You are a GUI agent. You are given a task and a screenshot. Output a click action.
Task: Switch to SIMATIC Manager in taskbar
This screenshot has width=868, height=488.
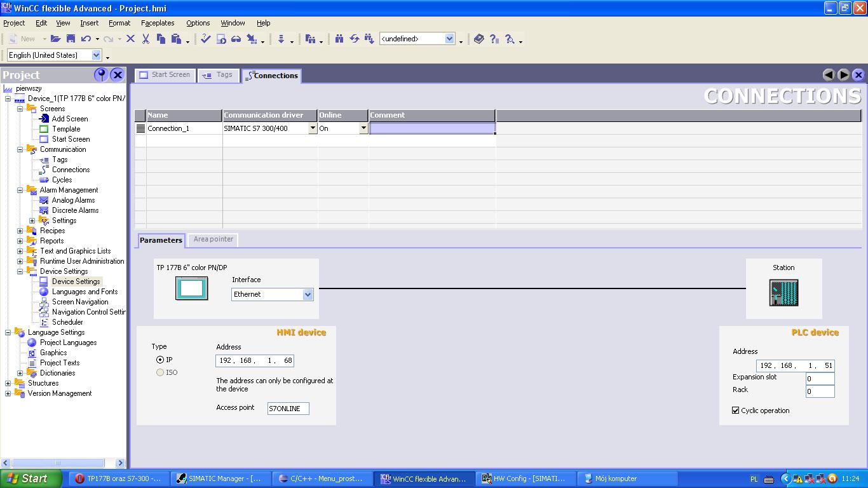220,478
